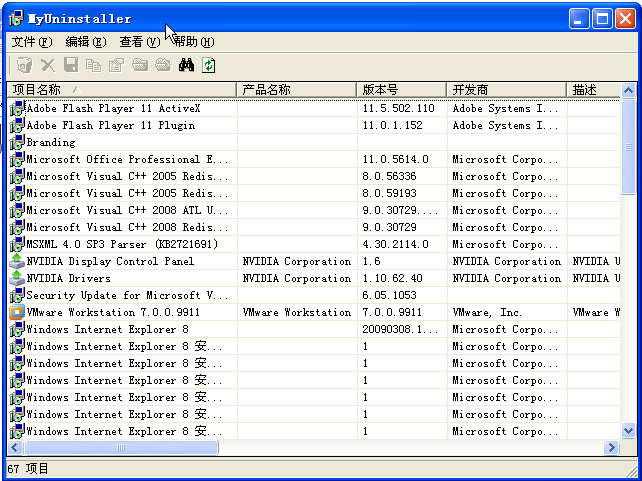The height and width of the screenshot is (481, 642).
Task: Click the 67 项目 status bar text
Action: click(28, 468)
